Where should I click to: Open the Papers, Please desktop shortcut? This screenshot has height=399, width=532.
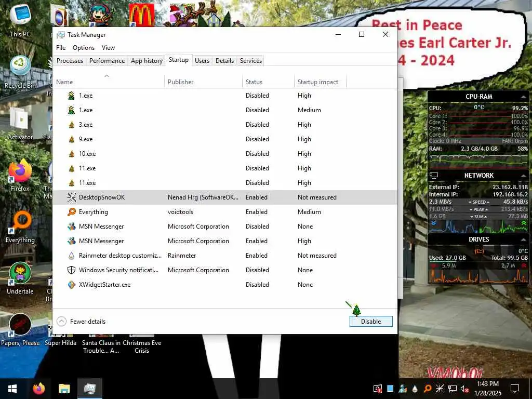coord(20,330)
